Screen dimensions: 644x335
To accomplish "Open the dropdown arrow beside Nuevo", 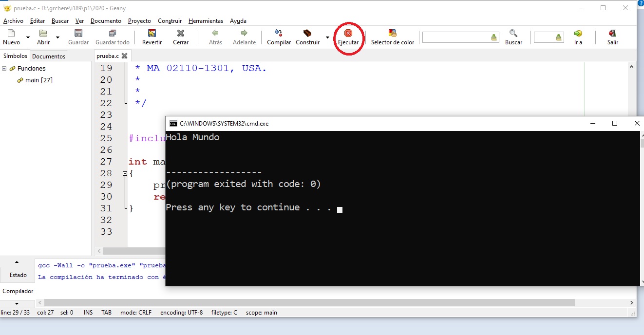I will coord(28,37).
